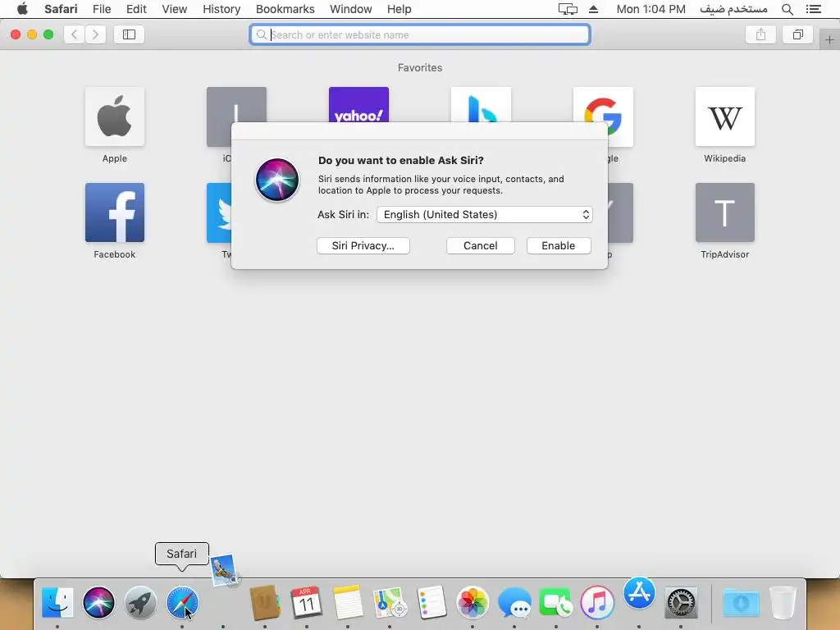Launch Siri from the Dock
The height and width of the screenshot is (630, 840).
pyautogui.click(x=98, y=602)
